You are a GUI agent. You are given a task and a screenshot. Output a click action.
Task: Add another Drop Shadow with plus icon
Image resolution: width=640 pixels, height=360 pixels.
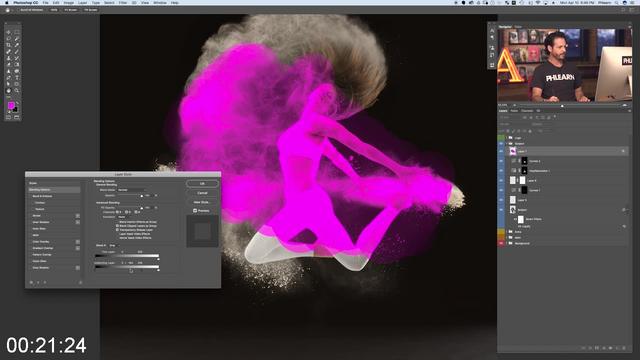pyautogui.click(x=78, y=268)
